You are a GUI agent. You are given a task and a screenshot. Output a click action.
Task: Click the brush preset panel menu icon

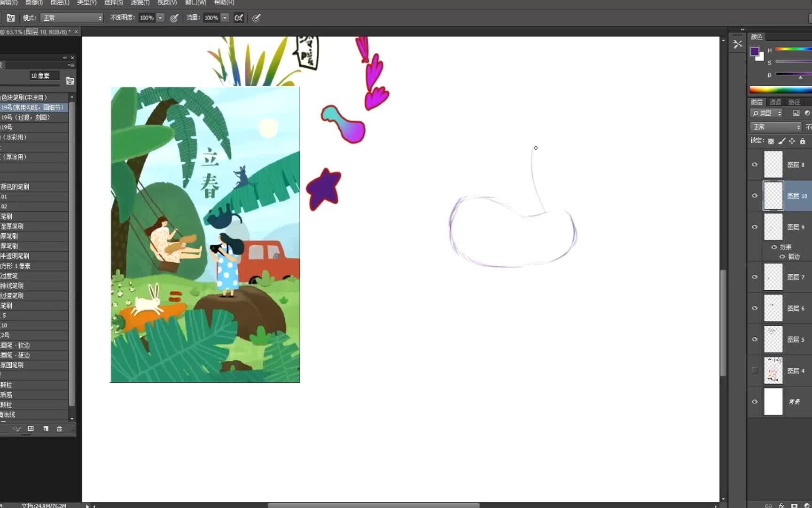(71, 65)
